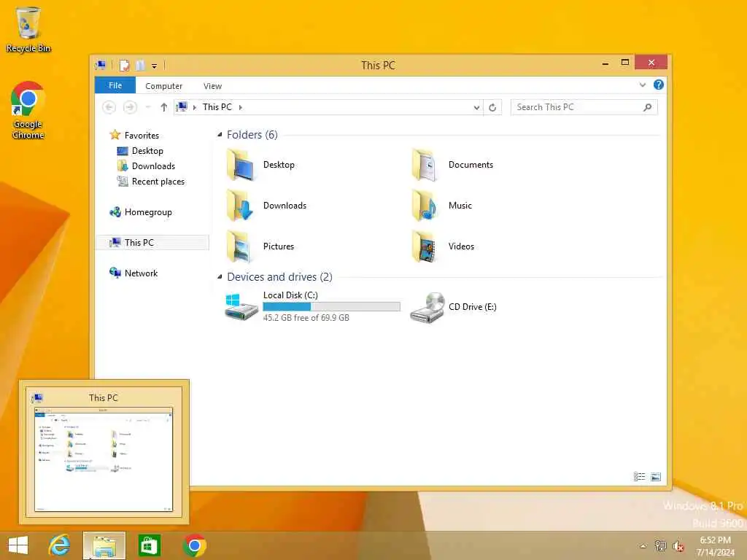
Task: Select Downloads under Favorites
Action: tap(146, 166)
